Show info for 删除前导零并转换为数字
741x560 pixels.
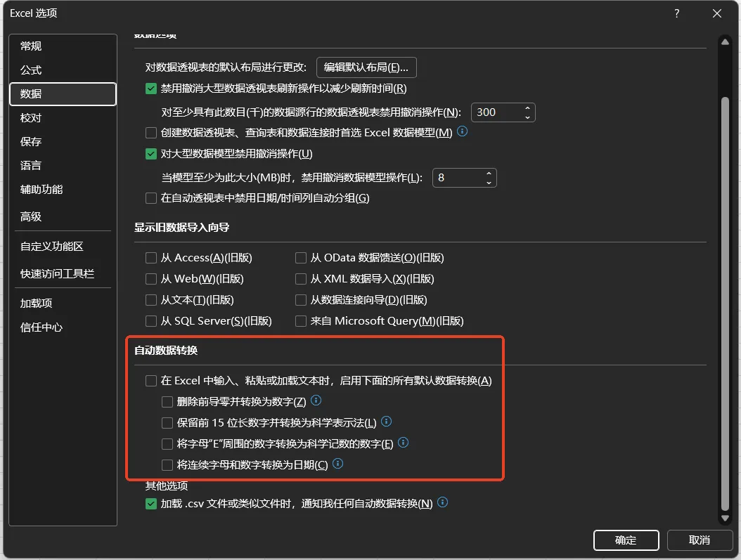[316, 401]
